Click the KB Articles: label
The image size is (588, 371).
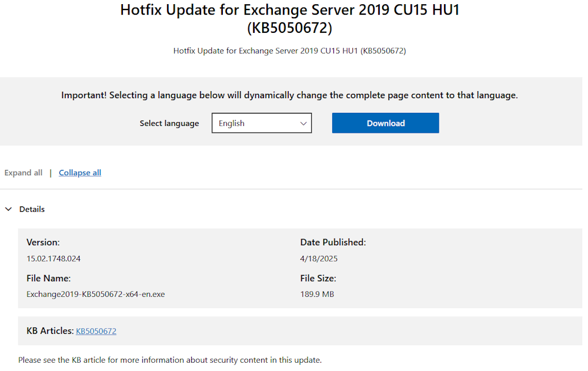tap(50, 331)
